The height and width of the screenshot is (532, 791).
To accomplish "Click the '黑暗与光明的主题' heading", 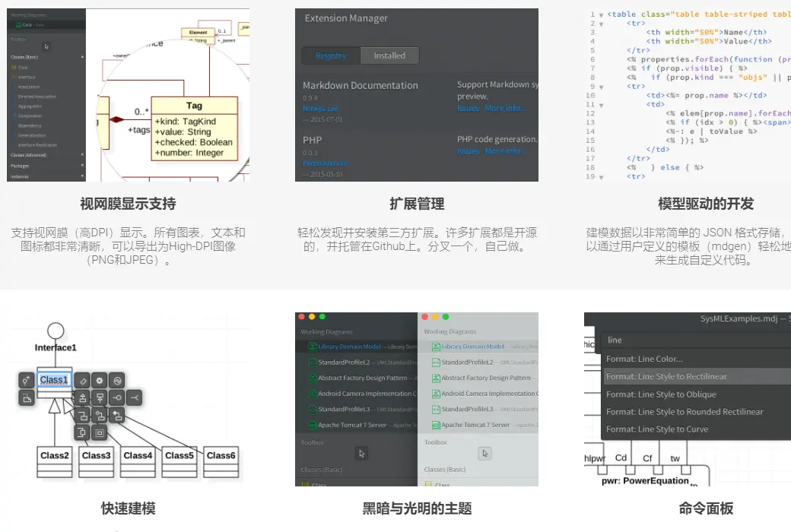I will (x=417, y=508).
